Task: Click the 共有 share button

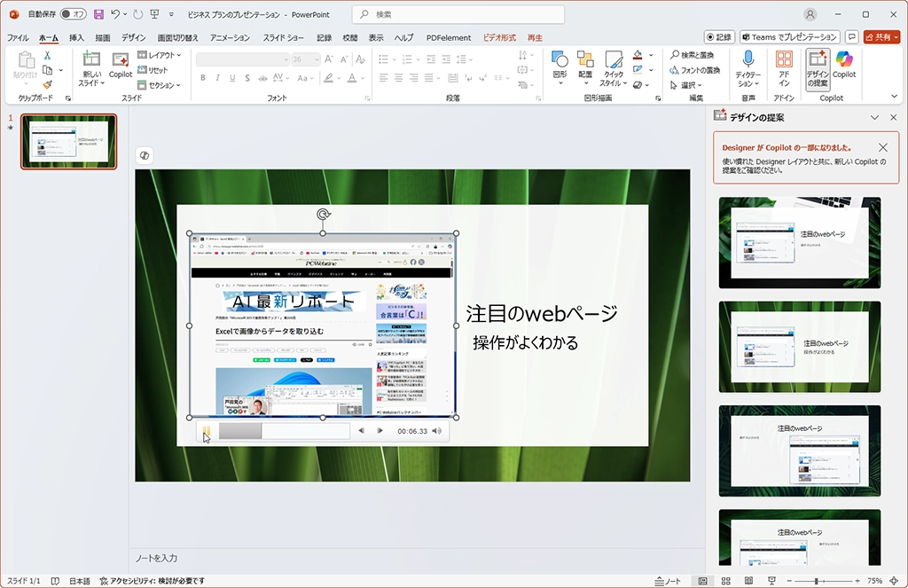Action: click(x=882, y=37)
